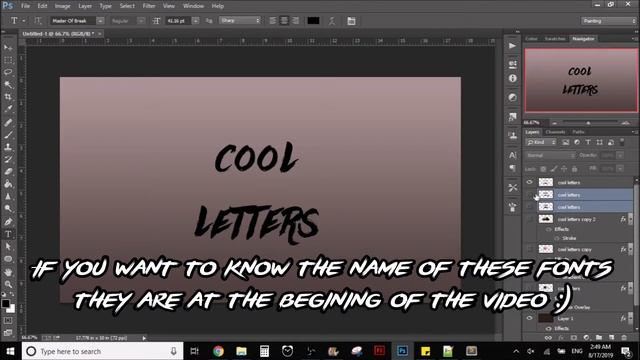Screen dimensions: 640x360
Task: Switch to the Paths tab
Action: [x=578, y=132]
